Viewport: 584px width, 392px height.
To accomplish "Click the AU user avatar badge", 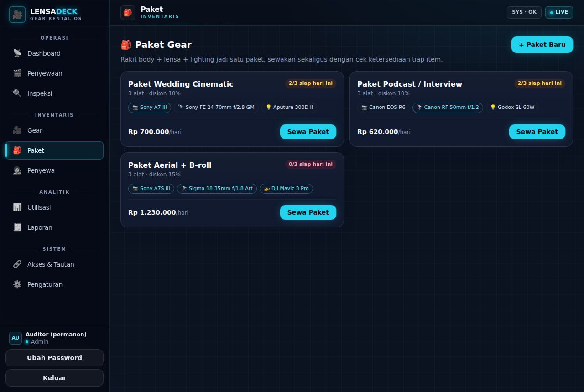I will point(16,338).
